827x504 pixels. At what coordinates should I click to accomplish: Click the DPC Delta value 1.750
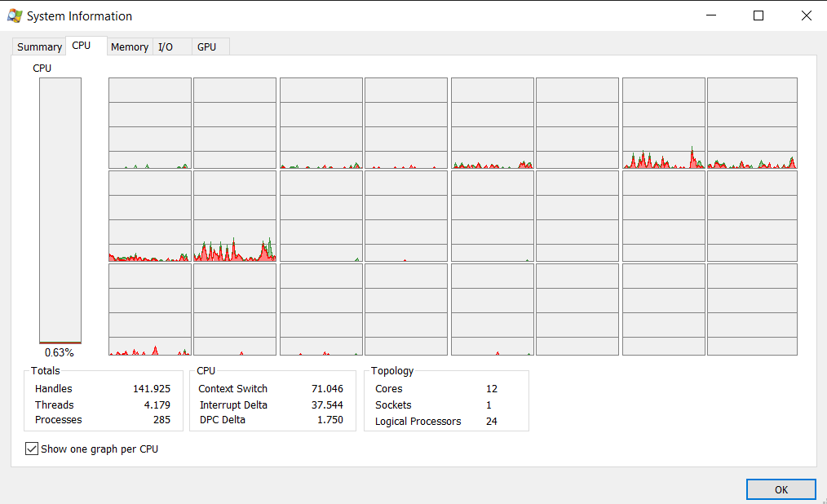330,420
